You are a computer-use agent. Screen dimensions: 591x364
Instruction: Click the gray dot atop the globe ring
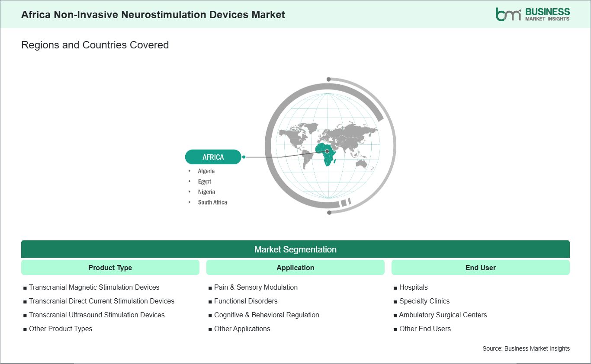329,80
